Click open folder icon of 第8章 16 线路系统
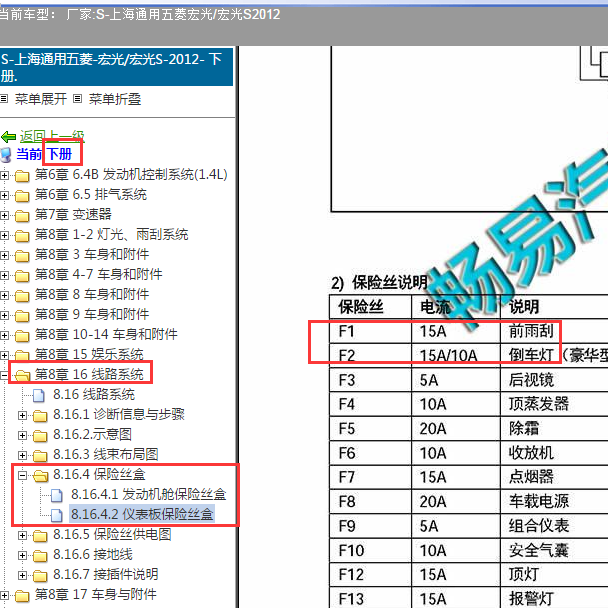The height and width of the screenshot is (608, 608). [22, 375]
